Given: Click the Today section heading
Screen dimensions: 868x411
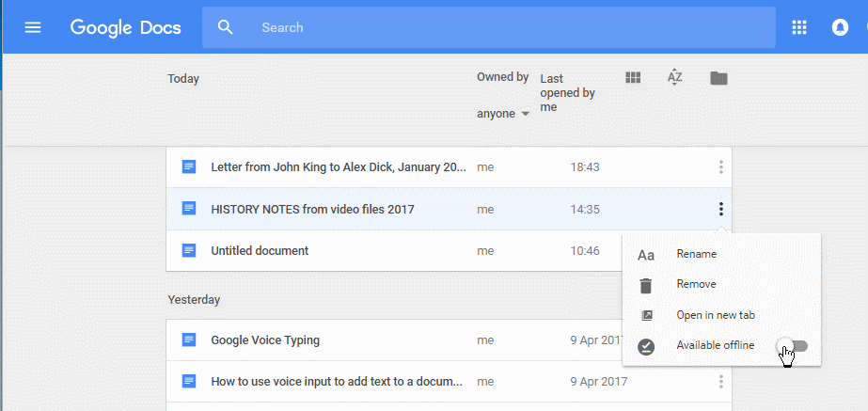Looking at the screenshot, I should coord(183,79).
